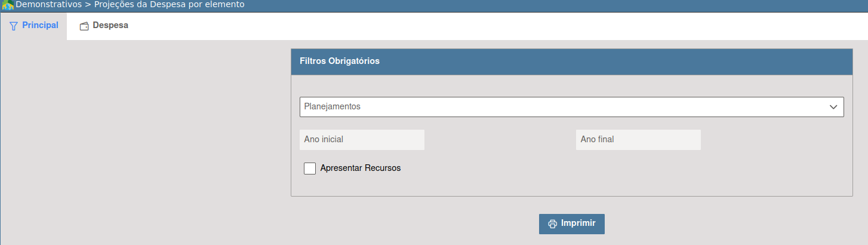
Task: Select the Ano final input field
Action: pyautogui.click(x=638, y=140)
